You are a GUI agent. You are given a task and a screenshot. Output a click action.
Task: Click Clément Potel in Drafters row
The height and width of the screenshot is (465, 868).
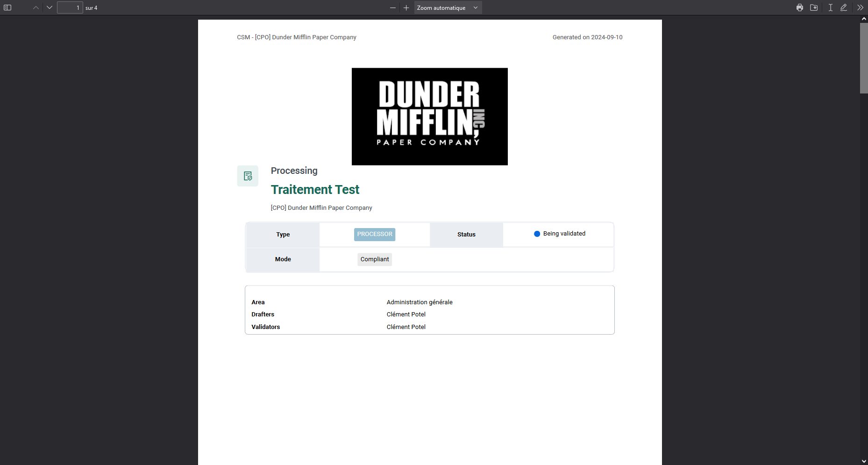[406, 315]
